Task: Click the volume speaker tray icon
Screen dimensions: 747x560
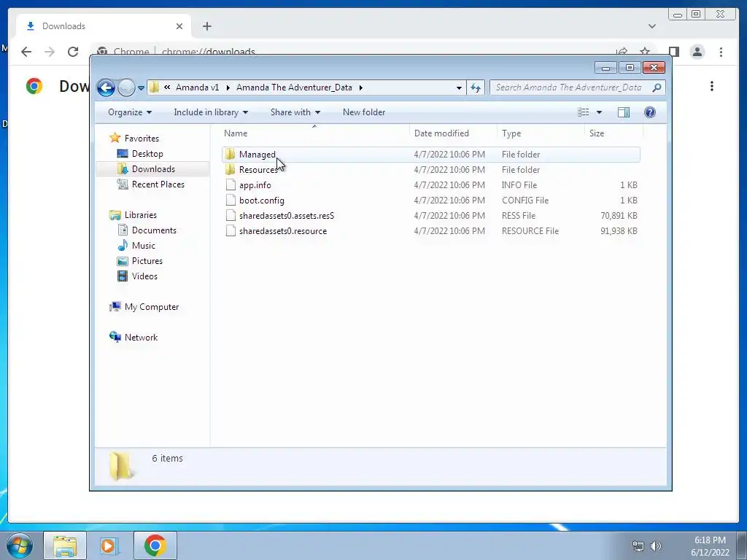Action: click(656, 546)
